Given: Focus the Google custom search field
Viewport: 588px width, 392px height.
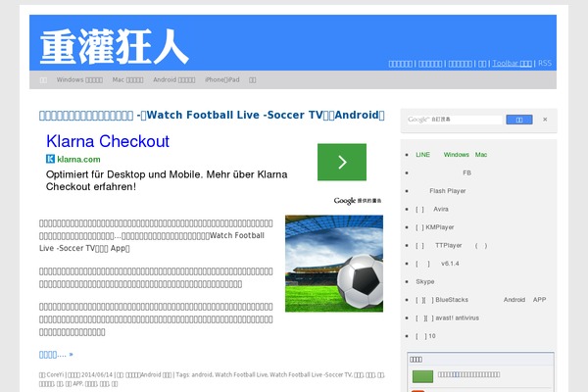Looking at the screenshot, I should click(455, 120).
